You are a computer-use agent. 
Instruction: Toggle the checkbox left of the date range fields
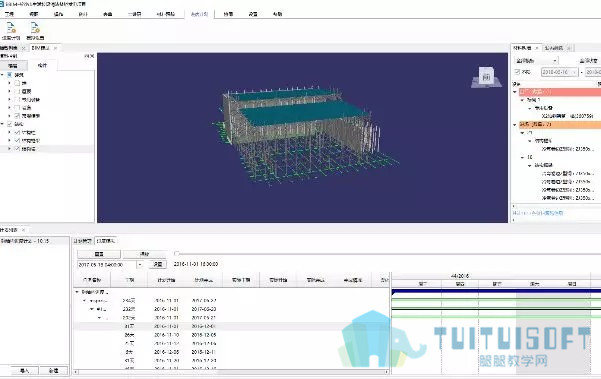(517, 72)
